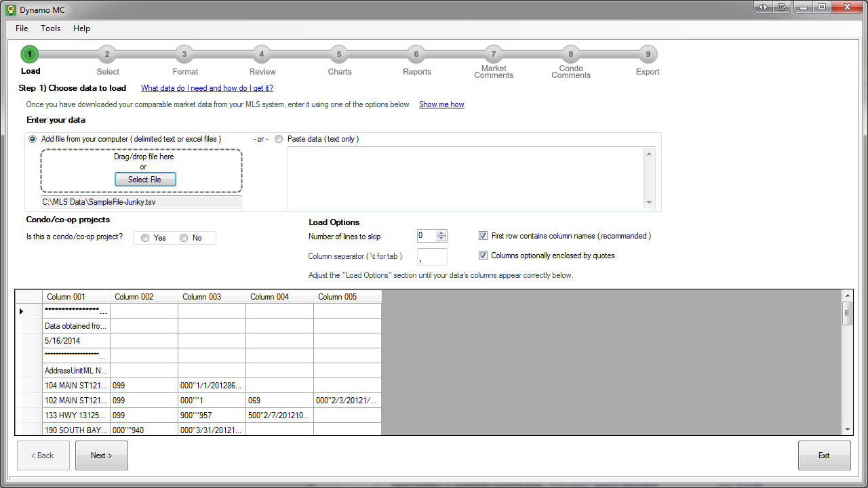Image resolution: width=868 pixels, height=488 pixels.
Task: Open the File menu
Action: (x=22, y=28)
